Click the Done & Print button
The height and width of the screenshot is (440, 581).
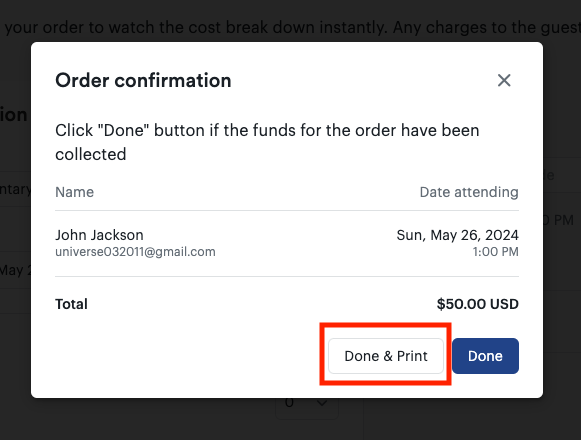tap(386, 356)
